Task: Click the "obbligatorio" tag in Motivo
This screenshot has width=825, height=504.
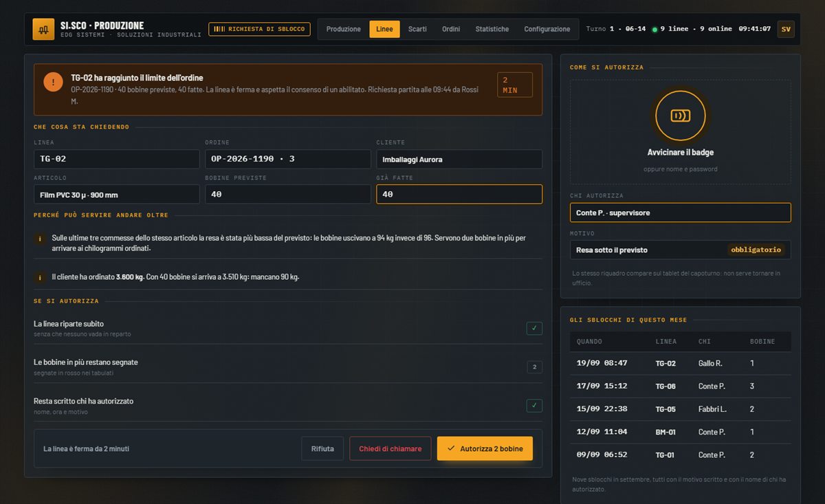Action: 756,250
